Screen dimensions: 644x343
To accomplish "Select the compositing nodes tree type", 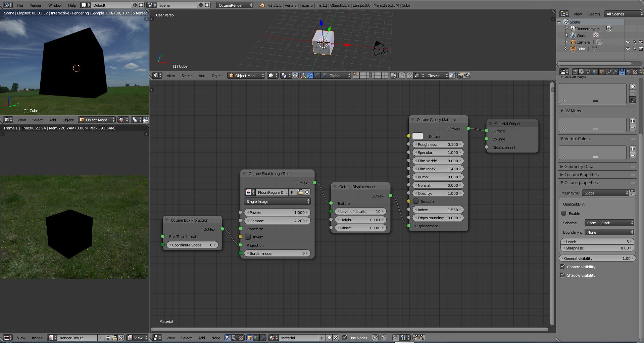I will [x=234, y=338].
